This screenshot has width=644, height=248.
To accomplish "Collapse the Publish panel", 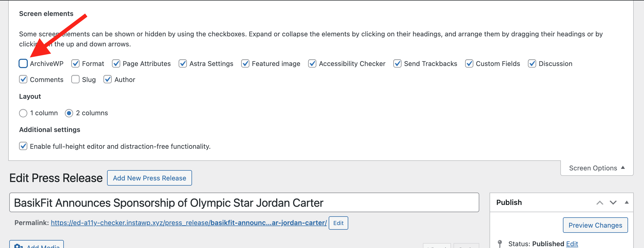I will point(627,203).
